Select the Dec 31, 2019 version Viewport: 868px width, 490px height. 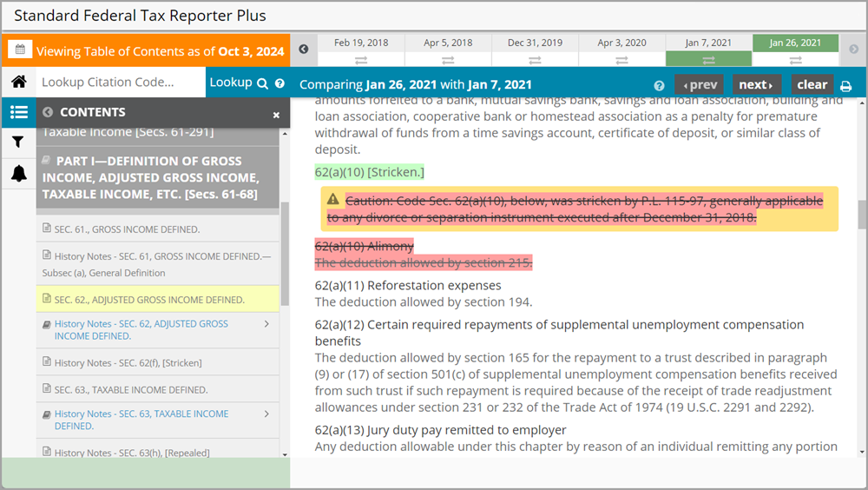(x=535, y=43)
